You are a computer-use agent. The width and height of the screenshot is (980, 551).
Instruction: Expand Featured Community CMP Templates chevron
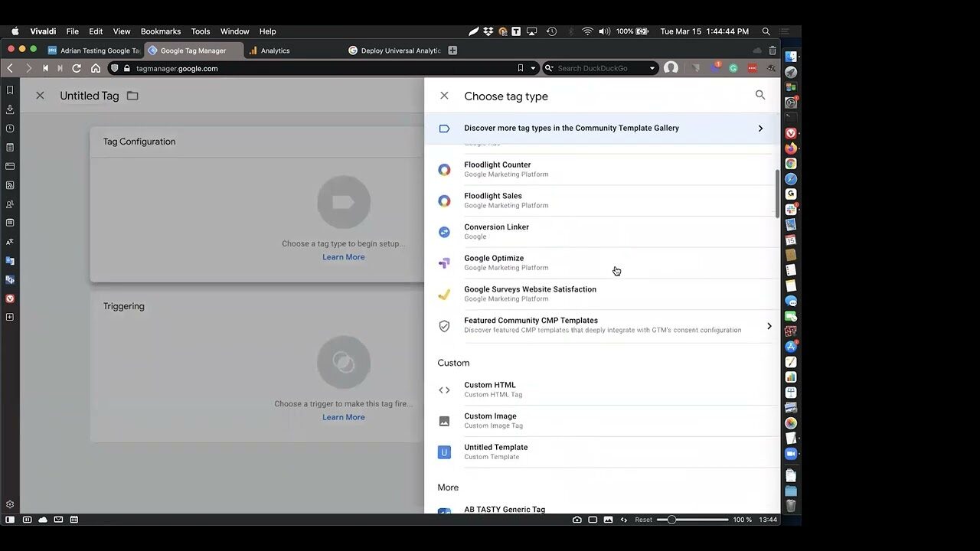769,326
